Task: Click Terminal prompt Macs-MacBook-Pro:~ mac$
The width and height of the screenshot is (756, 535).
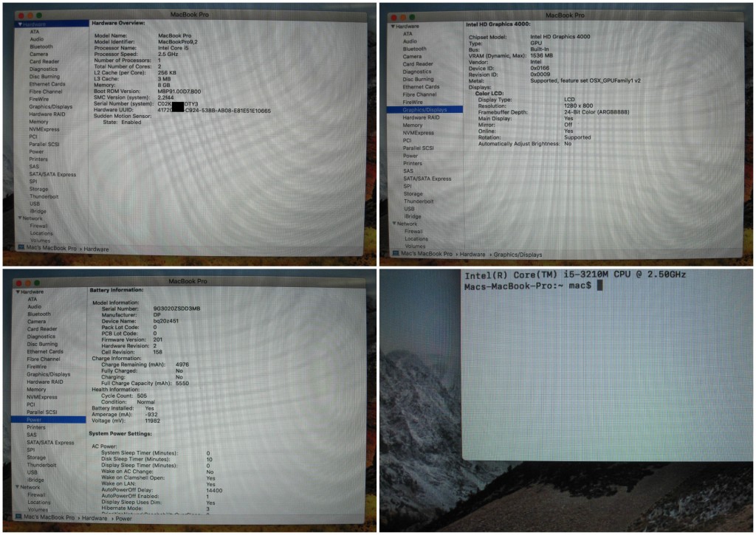Action: click(x=527, y=286)
